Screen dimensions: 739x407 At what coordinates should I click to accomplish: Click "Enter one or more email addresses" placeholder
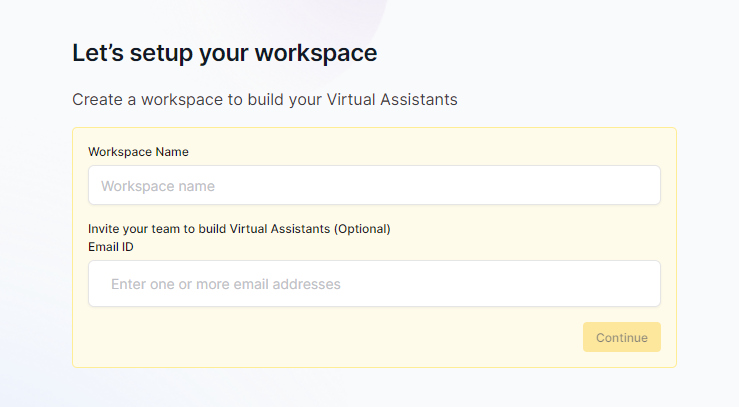click(226, 284)
